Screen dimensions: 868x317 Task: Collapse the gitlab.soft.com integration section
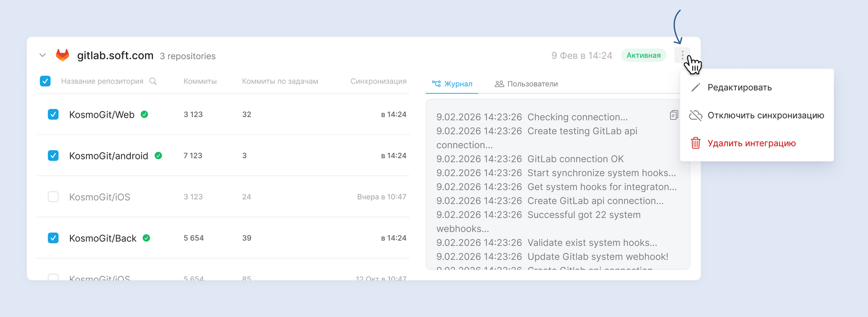(42, 55)
